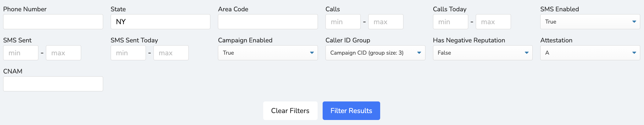This screenshot has width=644, height=125.
Task: Focus the Area Code text box
Action: tap(268, 22)
